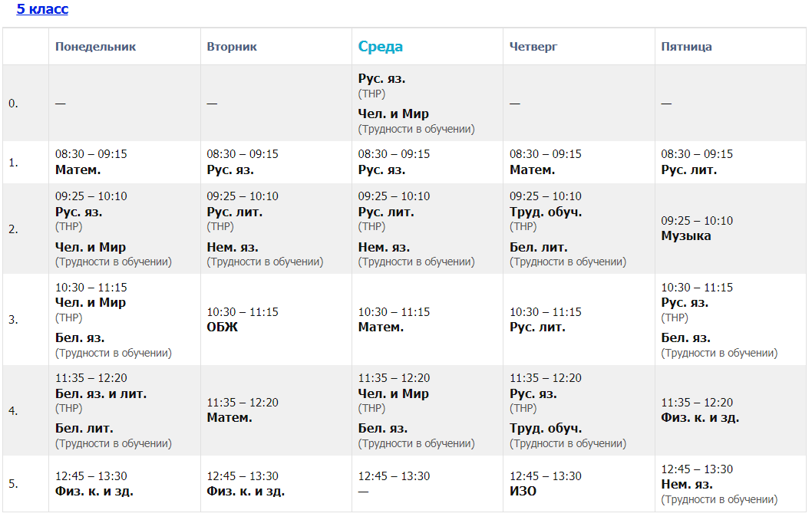This screenshot has width=812, height=520.
Task: Select Friday's Физ. к. и зд. lesson
Action: pos(700,418)
